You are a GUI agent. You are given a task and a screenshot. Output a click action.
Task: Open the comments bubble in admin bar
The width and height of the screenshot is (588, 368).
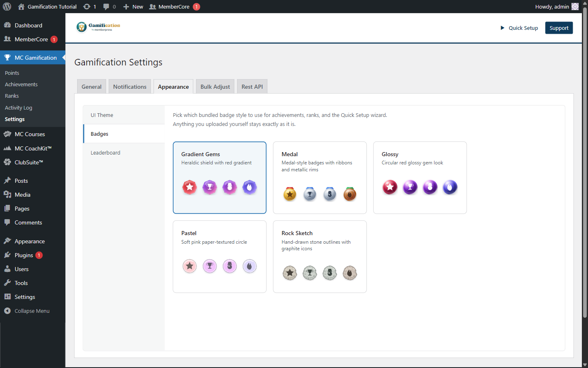106,7
